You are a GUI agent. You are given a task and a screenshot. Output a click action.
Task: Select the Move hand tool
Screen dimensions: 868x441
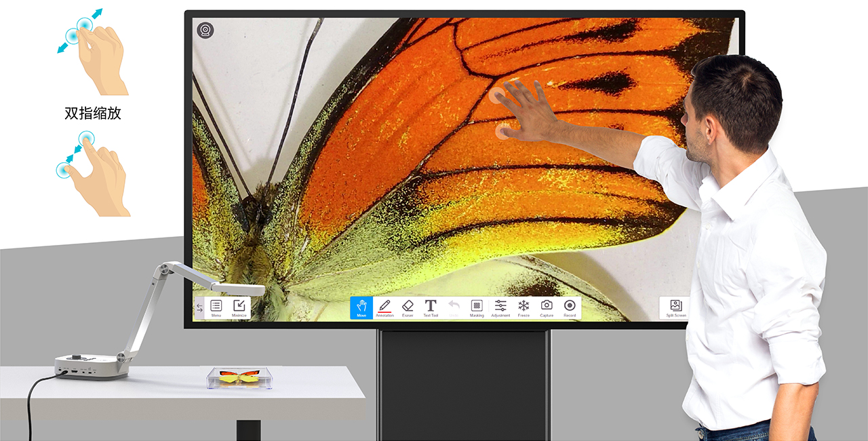pyautogui.click(x=361, y=307)
